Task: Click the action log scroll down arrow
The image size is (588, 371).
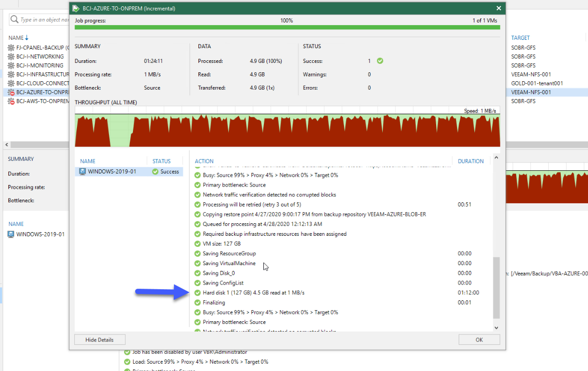Action: [496, 328]
